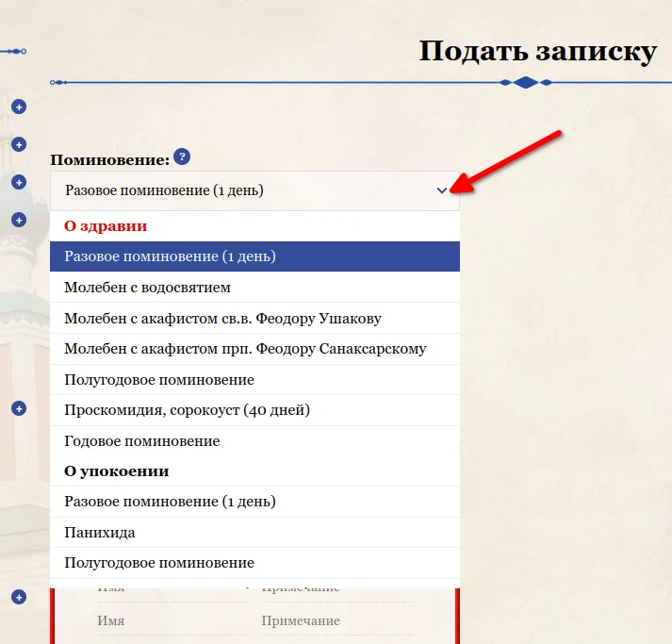This screenshot has height=644, width=672.
Task: Select Годовое поминовение option
Action: tap(254, 440)
